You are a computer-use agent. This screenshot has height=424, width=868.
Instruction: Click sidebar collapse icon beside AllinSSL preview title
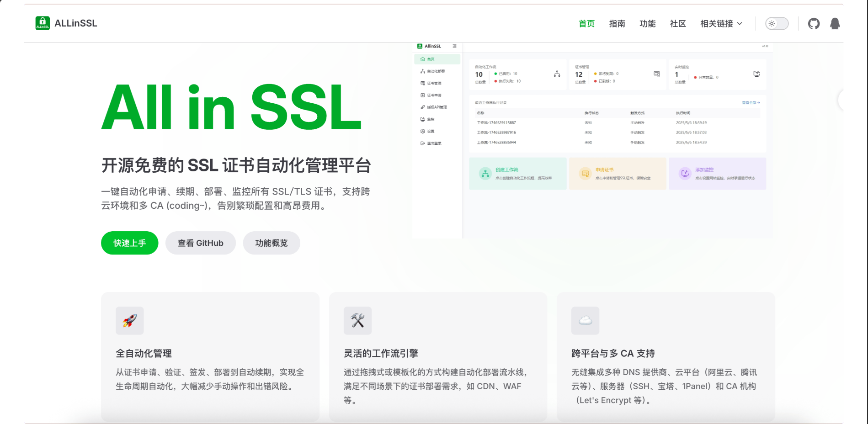(x=454, y=46)
